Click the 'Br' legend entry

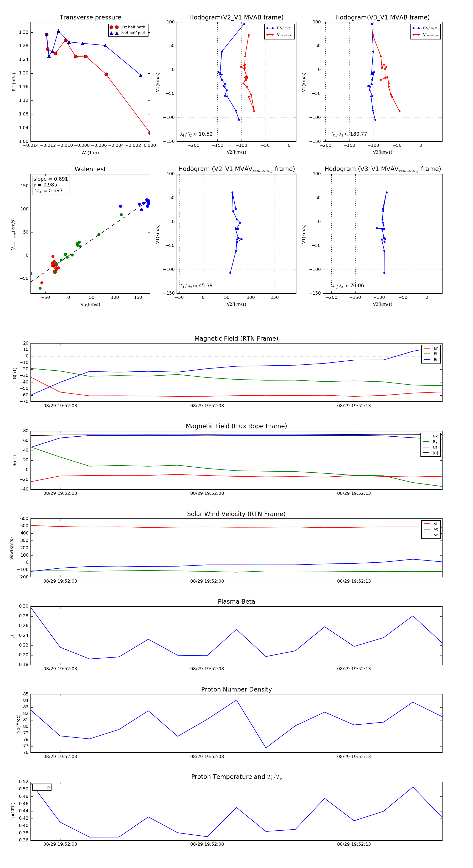click(x=431, y=349)
